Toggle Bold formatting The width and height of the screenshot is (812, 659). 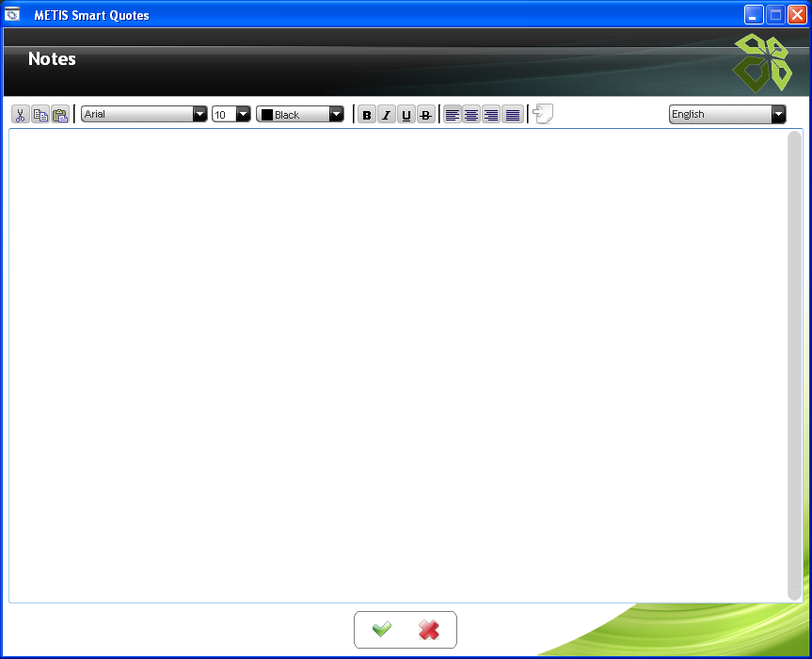click(367, 115)
